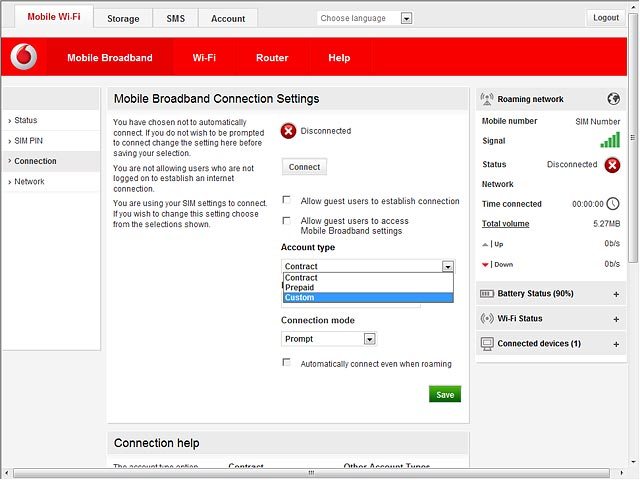Collapse the Account type dropdown arrow
Viewport: 640px width, 480px height.
pos(447,267)
